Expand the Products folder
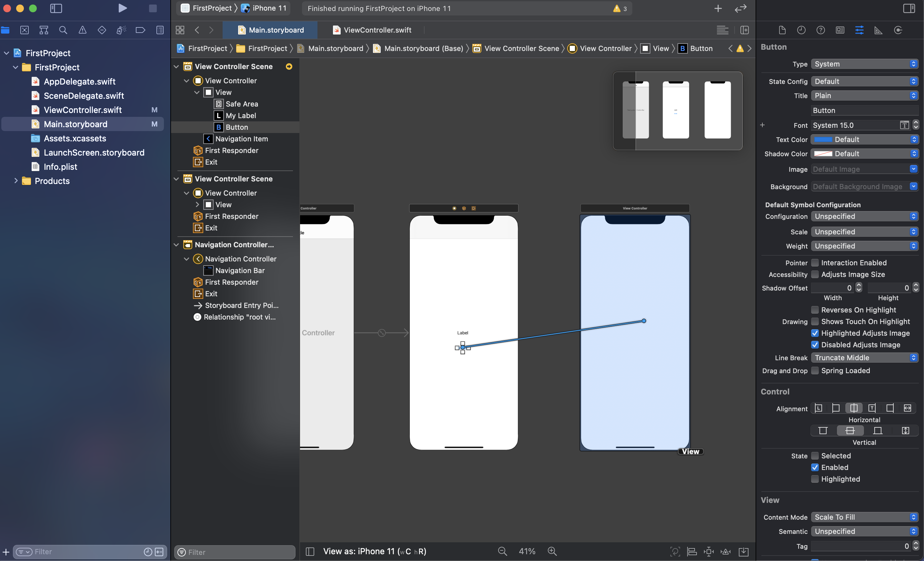The height and width of the screenshot is (561, 924). coord(16,181)
